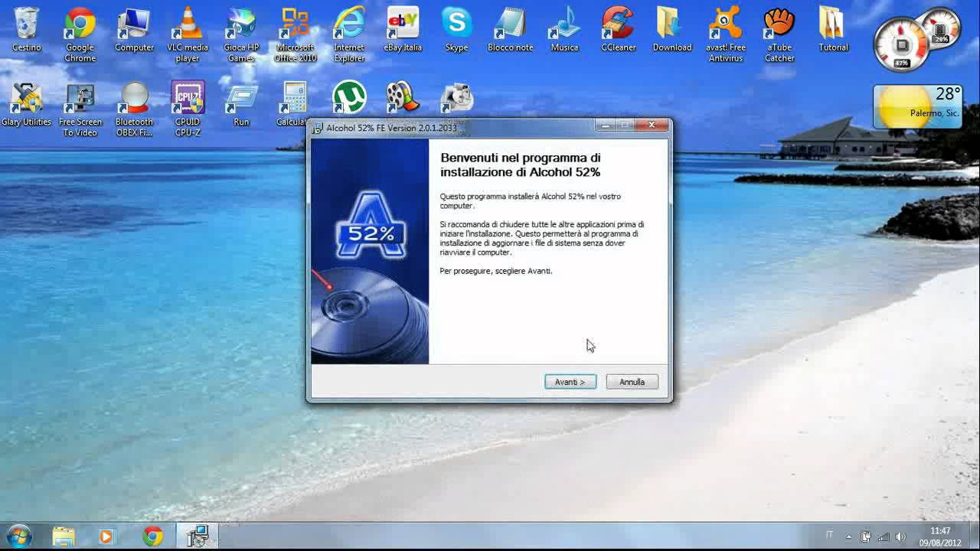Viewport: 980px width, 551px height.
Task: Click the Show desktop strip
Action: click(974, 536)
